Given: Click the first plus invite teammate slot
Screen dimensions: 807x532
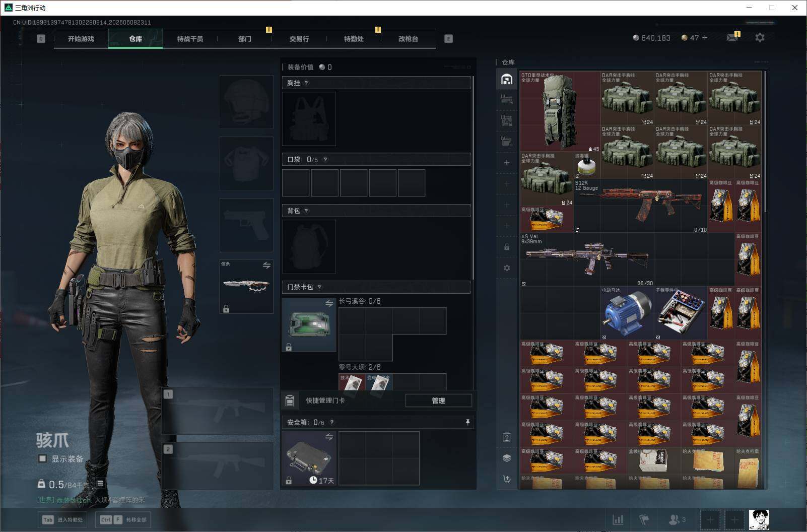Looking at the screenshot, I should click(x=710, y=519).
